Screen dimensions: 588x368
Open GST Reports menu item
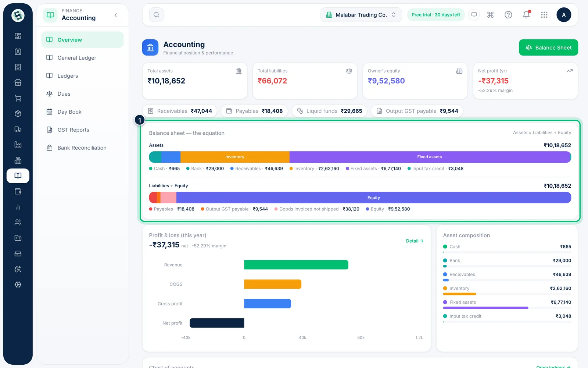tap(82, 130)
